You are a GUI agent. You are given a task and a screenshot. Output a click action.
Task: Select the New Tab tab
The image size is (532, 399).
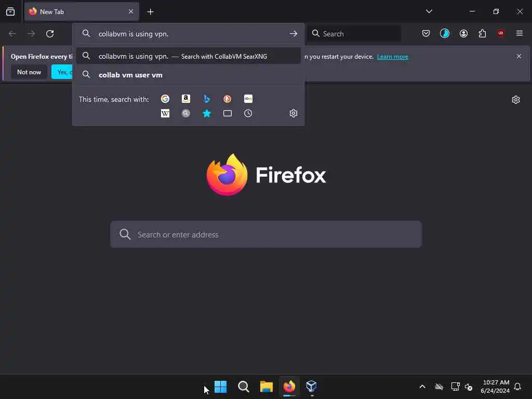tap(82, 12)
